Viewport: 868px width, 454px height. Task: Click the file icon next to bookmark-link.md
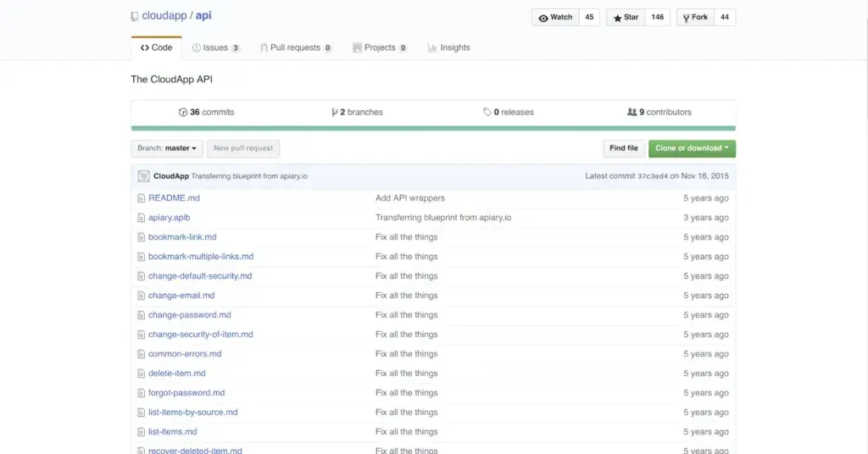tap(142, 237)
